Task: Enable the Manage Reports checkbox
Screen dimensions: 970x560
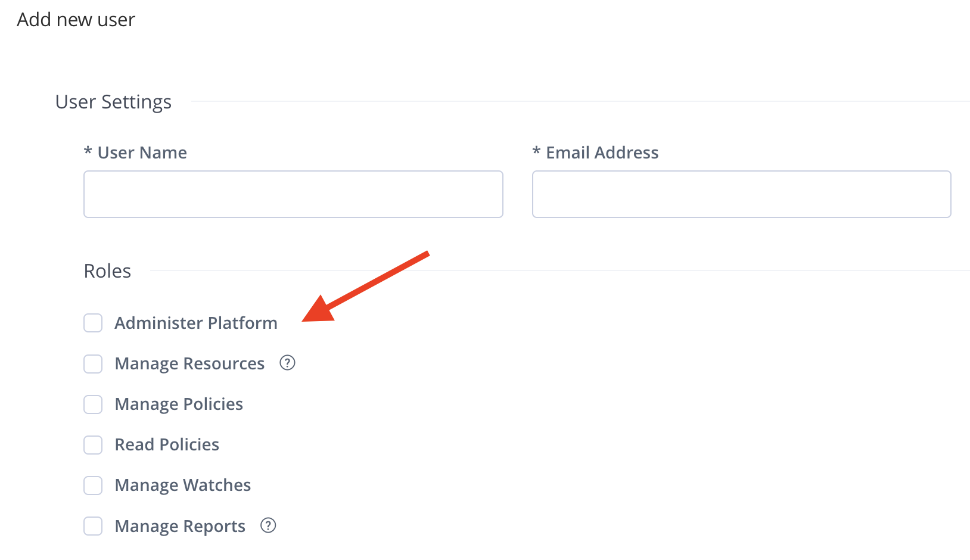Action: click(93, 526)
